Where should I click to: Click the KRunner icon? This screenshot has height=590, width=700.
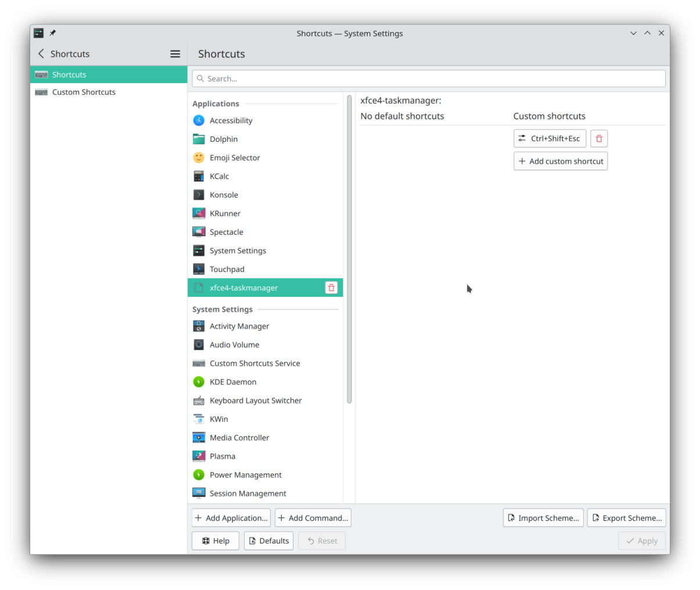click(199, 213)
